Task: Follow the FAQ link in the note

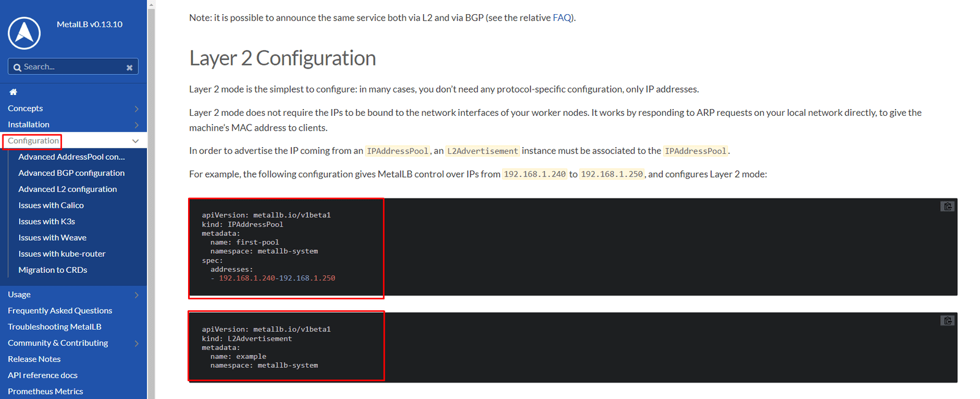Action: click(x=562, y=18)
